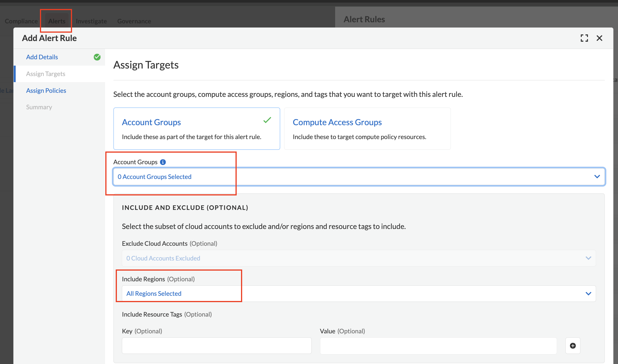Click the resource tag Key input field
Screen dimensions: 618x364
click(x=216, y=345)
